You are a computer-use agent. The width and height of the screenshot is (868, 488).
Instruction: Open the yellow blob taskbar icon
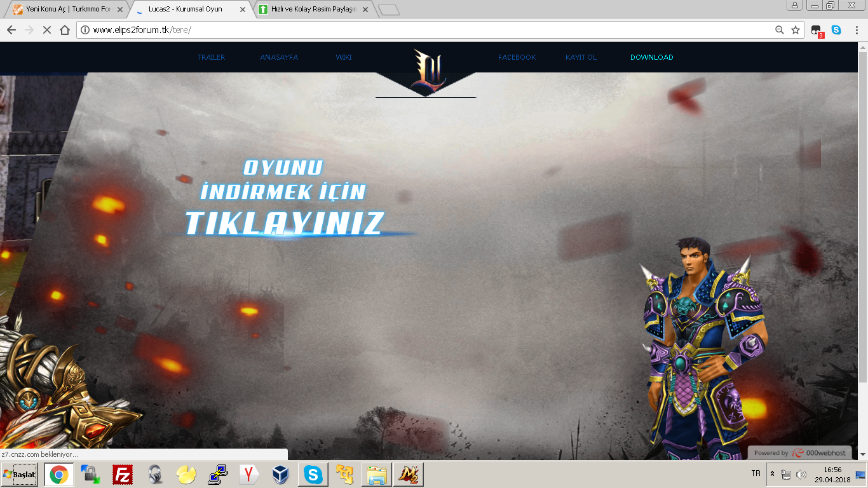tap(186, 475)
